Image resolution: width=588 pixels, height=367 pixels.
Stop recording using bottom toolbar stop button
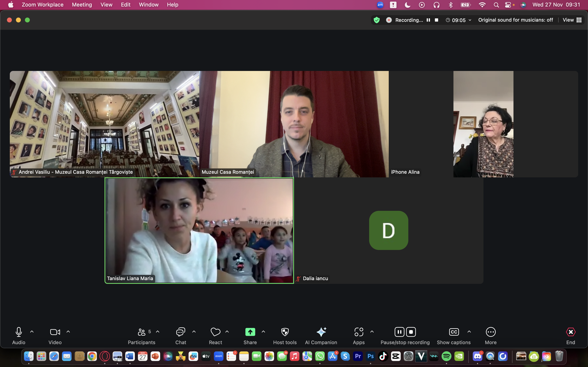coord(411,332)
